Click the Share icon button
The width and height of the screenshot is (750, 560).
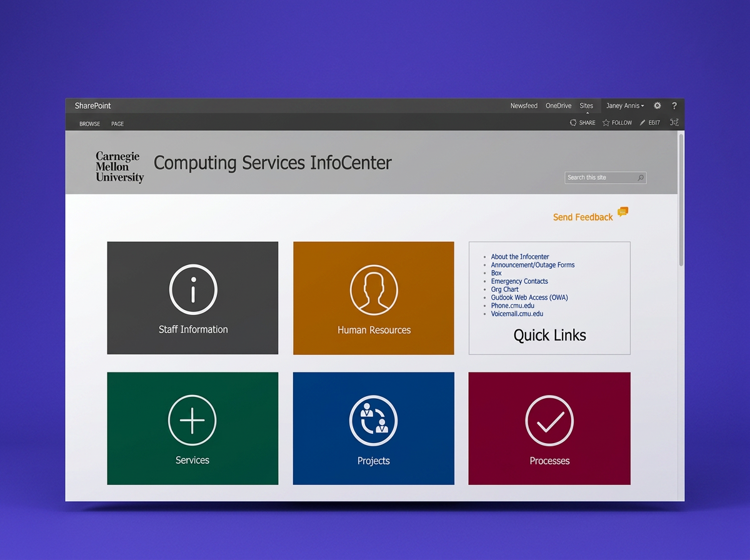click(x=573, y=122)
